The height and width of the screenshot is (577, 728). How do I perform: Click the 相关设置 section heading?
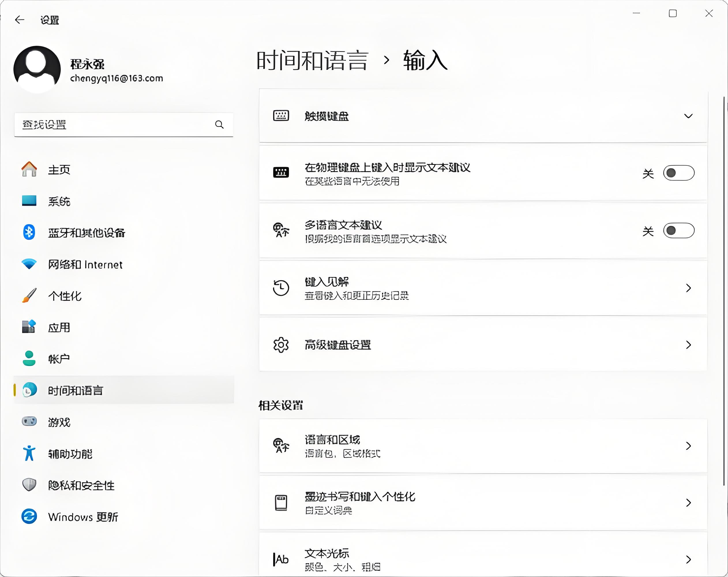(281, 405)
